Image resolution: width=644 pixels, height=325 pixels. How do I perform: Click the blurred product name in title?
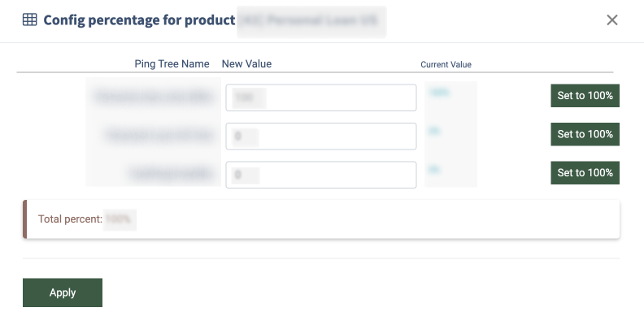coord(311,20)
